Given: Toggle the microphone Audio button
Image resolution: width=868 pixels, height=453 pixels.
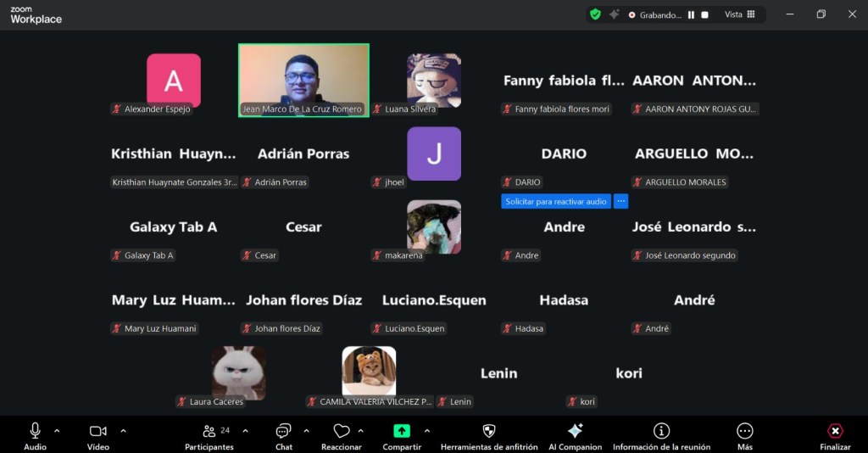Looking at the screenshot, I should tap(35, 436).
